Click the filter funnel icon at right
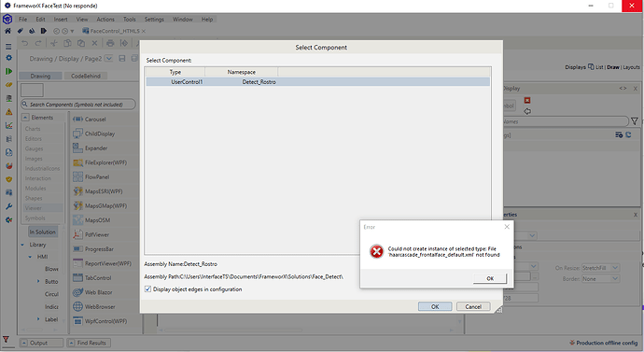 coord(635,121)
